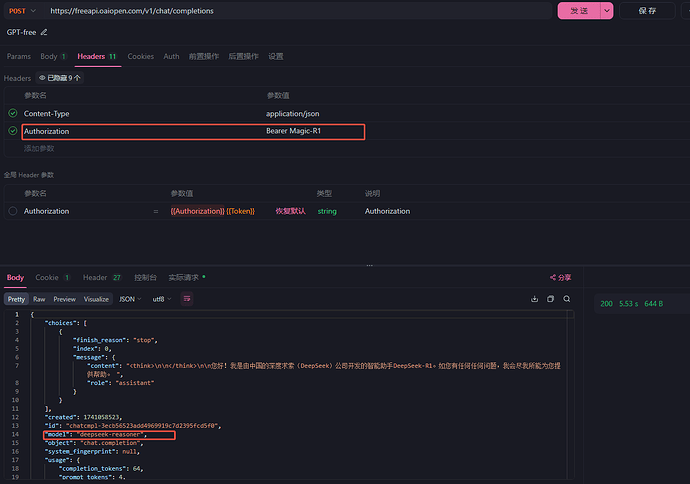The width and height of the screenshot is (690, 484).
Task: Open the POST method dropdown
Action: coord(22,11)
